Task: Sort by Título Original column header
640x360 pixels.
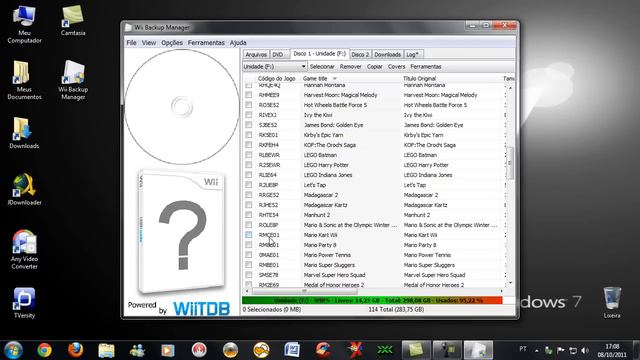Action: click(x=420, y=78)
